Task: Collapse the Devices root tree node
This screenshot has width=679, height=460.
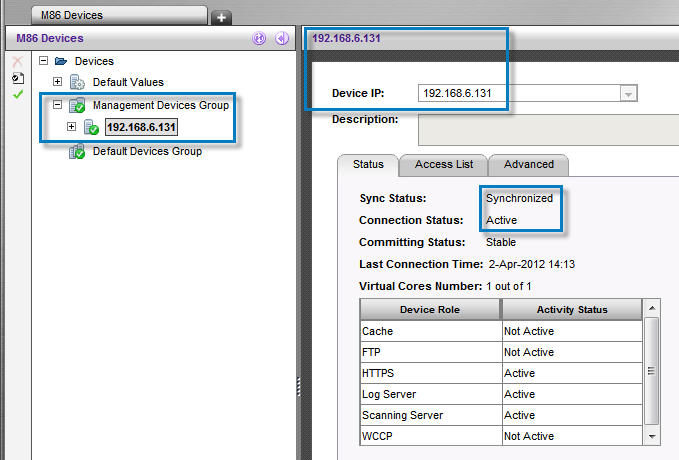Action: point(44,61)
